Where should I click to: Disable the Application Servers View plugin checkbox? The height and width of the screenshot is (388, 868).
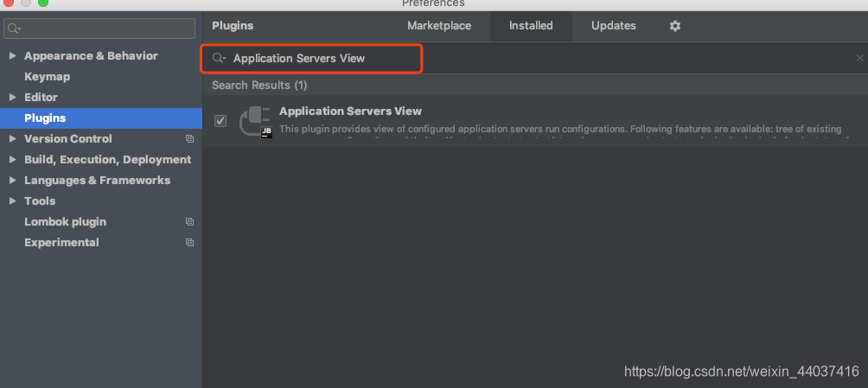point(220,121)
